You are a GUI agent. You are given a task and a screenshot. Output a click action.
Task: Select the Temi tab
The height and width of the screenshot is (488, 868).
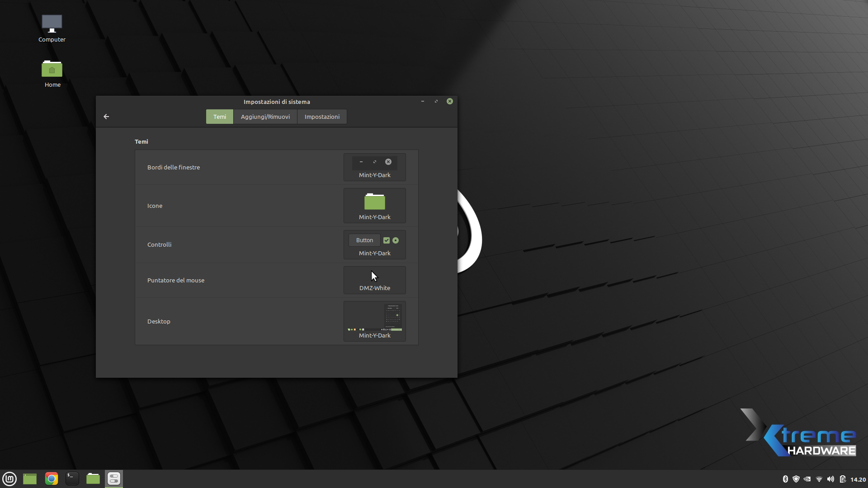click(x=220, y=117)
